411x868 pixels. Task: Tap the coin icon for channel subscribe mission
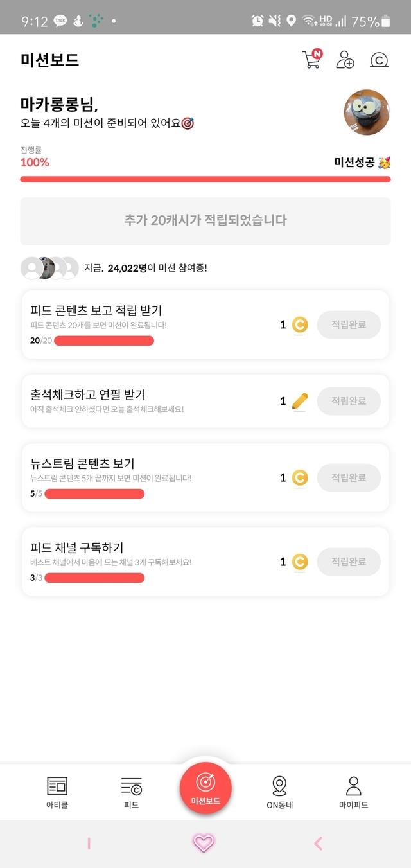click(x=299, y=562)
